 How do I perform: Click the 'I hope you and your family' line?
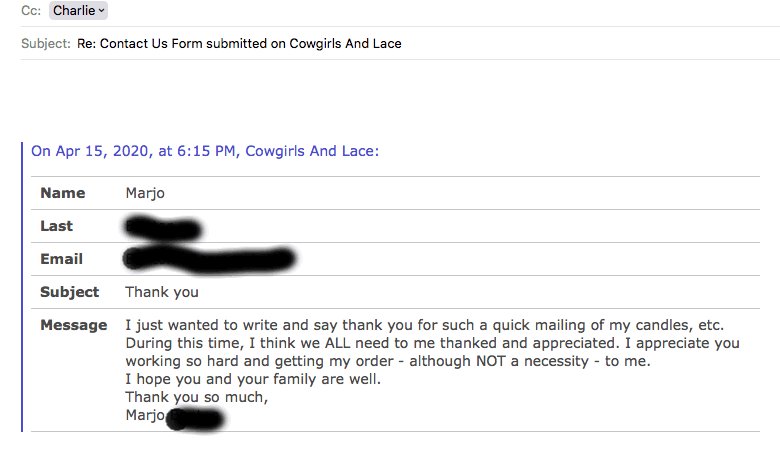252,379
